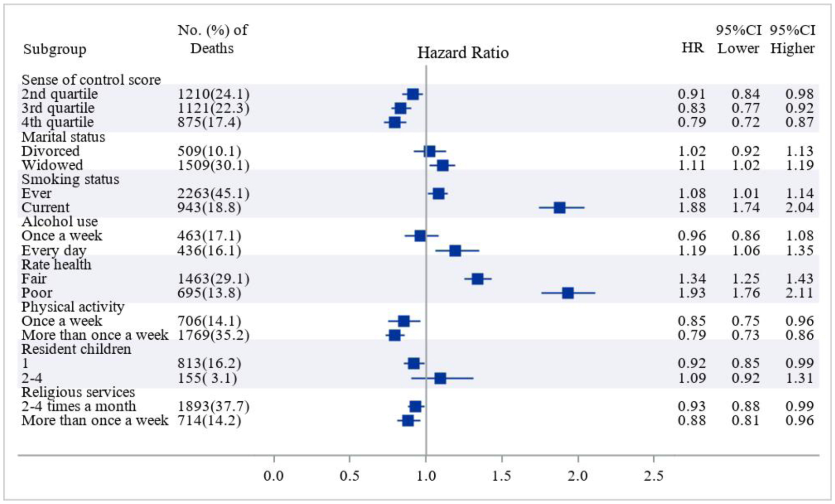The height and width of the screenshot is (504, 835).
Task: Select the Divorced hazard ratio square marker
Action: 430,151
